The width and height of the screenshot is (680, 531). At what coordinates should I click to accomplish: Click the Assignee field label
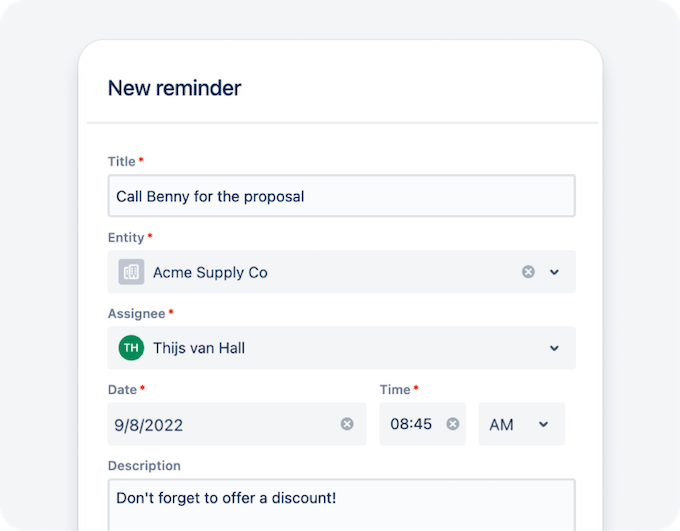click(x=135, y=313)
